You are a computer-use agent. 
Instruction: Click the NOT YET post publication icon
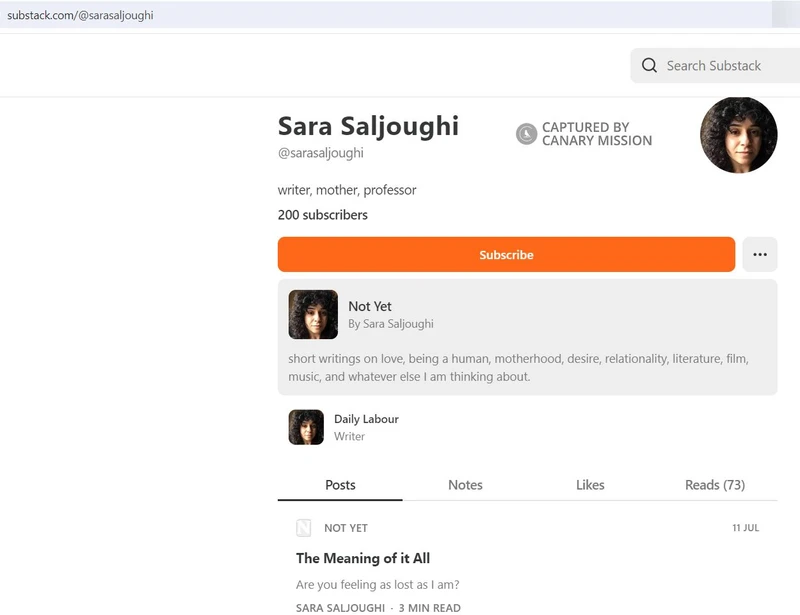(x=304, y=528)
